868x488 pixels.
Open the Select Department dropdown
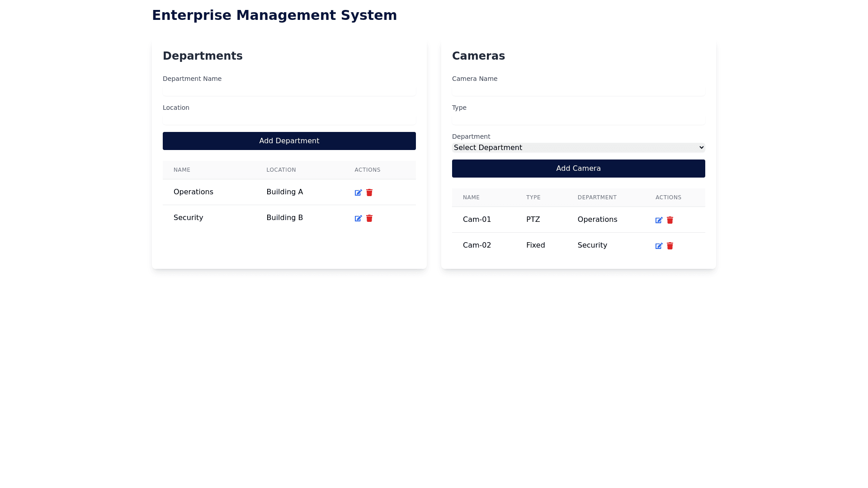578,148
